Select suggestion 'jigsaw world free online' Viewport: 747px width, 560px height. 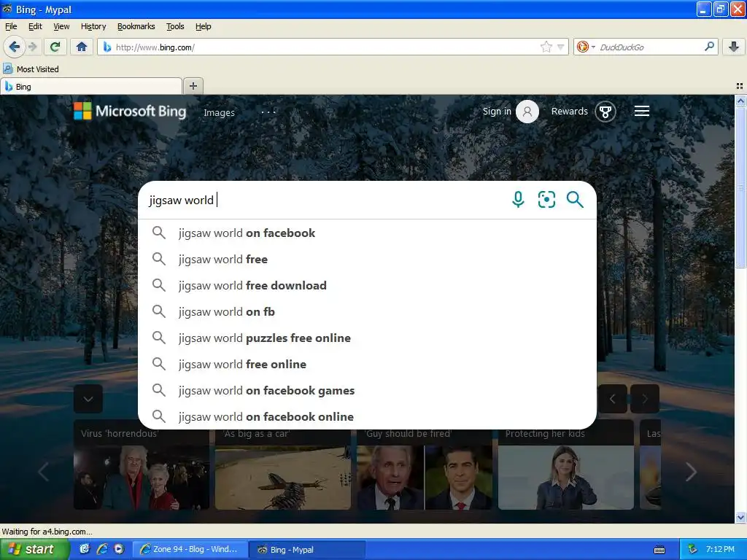click(x=367, y=364)
